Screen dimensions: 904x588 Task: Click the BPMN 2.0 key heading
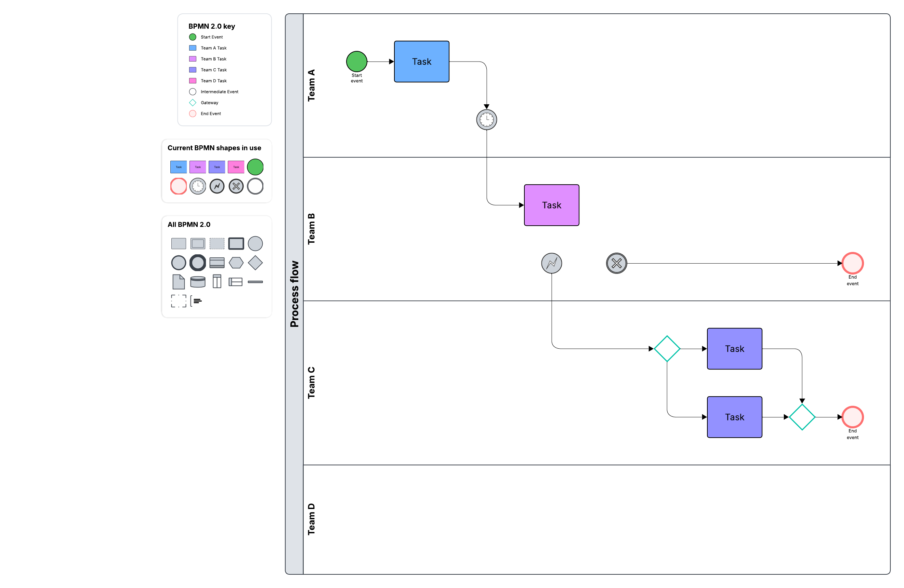tap(212, 26)
